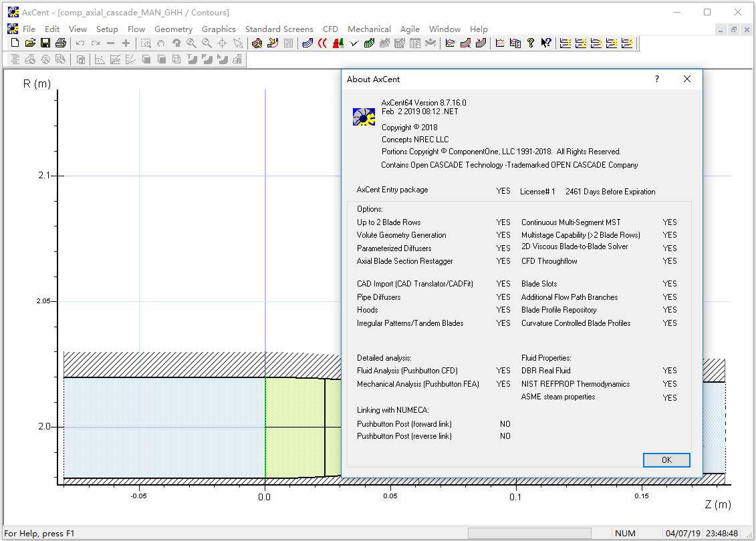Open the Help menu
This screenshot has height=541, width=756.
tap(479, 29)
